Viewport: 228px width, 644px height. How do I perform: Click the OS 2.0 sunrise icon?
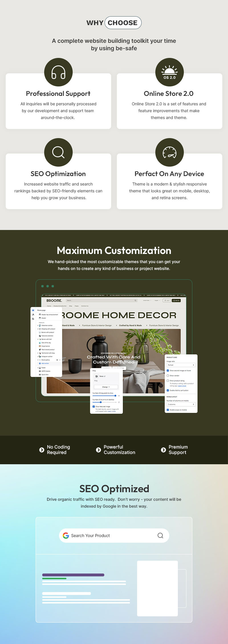pos(170,72)
